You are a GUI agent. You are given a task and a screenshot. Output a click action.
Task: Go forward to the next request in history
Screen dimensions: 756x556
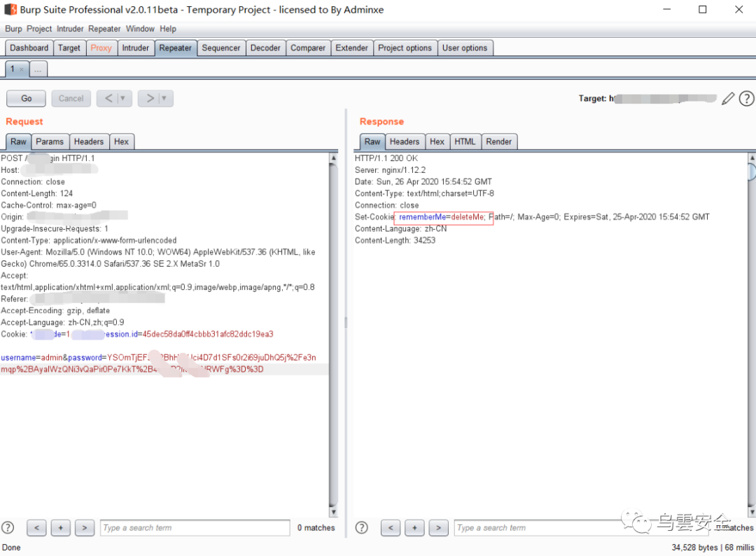click(x=150, y=98)
